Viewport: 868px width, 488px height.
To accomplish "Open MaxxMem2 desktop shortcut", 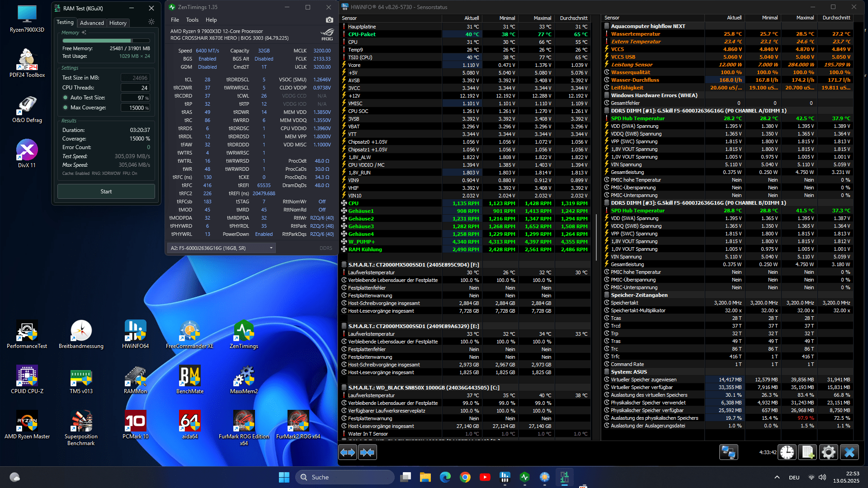I will click(x=244, y=380).
